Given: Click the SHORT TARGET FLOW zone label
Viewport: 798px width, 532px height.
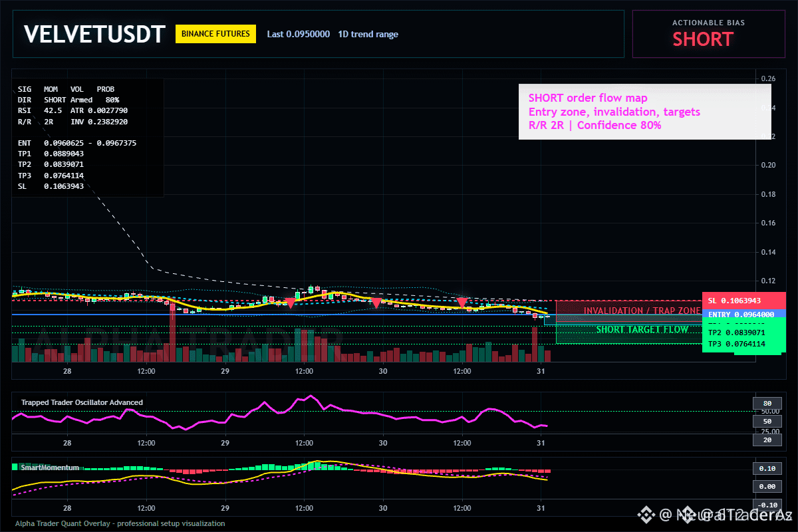Looking at the screenshot, I should (x=642, y=329).
